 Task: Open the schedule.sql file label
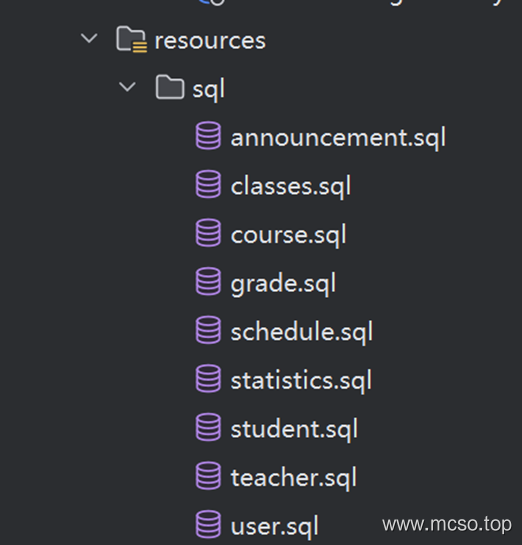[302, 332]
